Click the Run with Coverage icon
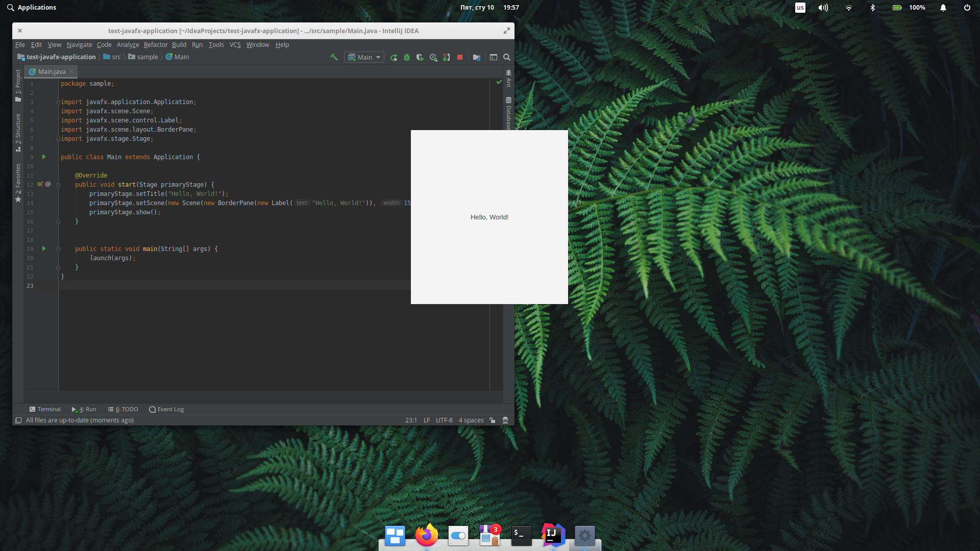980x551 pixels. coord(420,57)
